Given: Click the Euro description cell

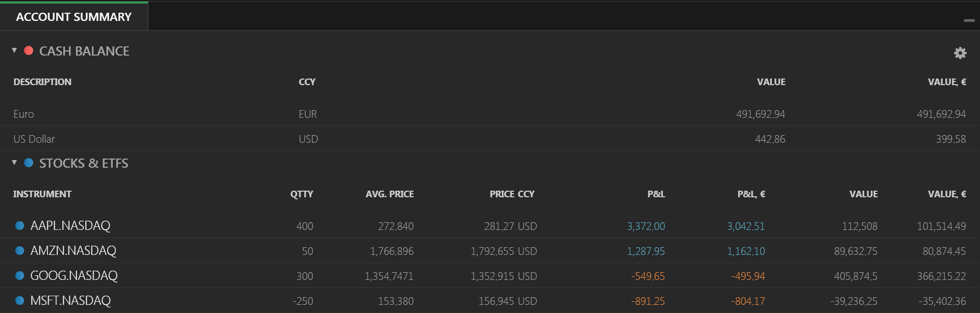Looking at the screenshot, I should (x=23, y=114).
